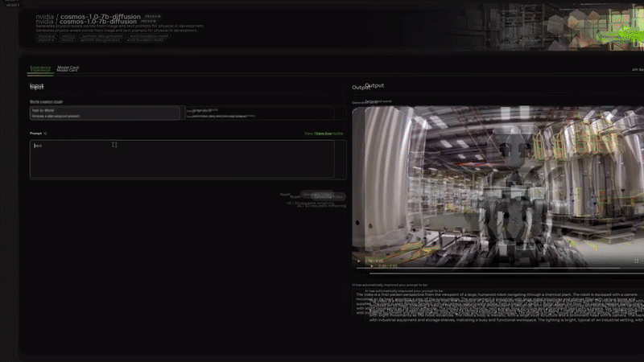Click the Prompt info icon
The height and width of the screenshot is (362, 644).
pos(46,134)
